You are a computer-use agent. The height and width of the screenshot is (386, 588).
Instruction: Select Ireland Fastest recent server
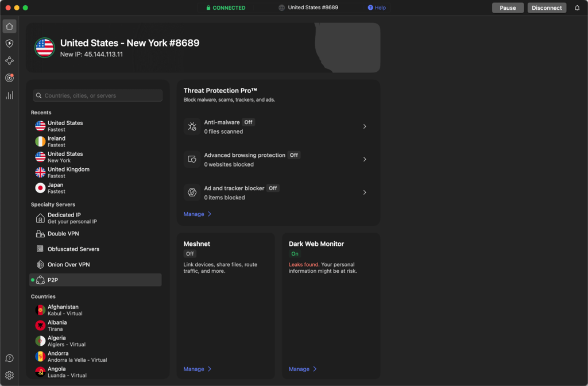click(96, 141)
